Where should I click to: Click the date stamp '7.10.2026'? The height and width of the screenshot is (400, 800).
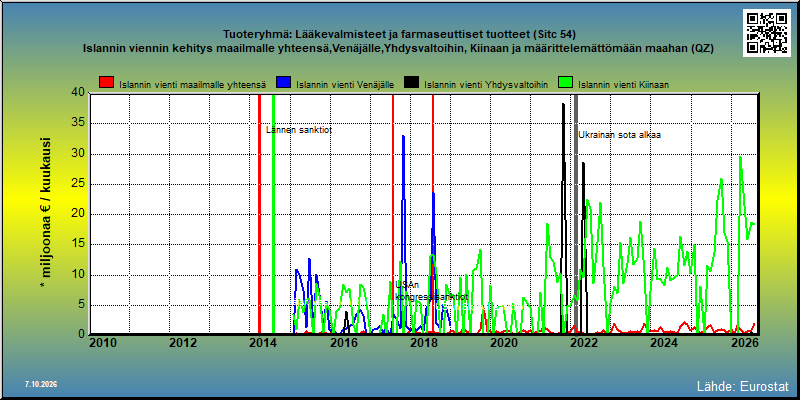point(41,384)
